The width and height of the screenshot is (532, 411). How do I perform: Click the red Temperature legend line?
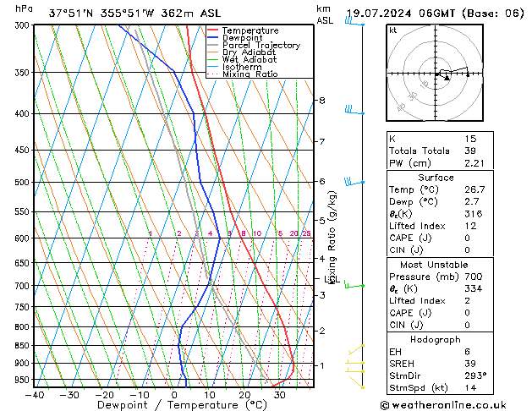[213, 30]
